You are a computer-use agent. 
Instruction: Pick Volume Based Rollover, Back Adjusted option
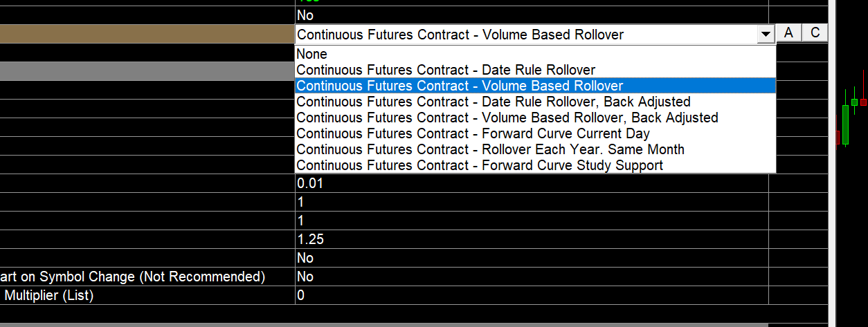pyautogui.click(x=507, y=118)
